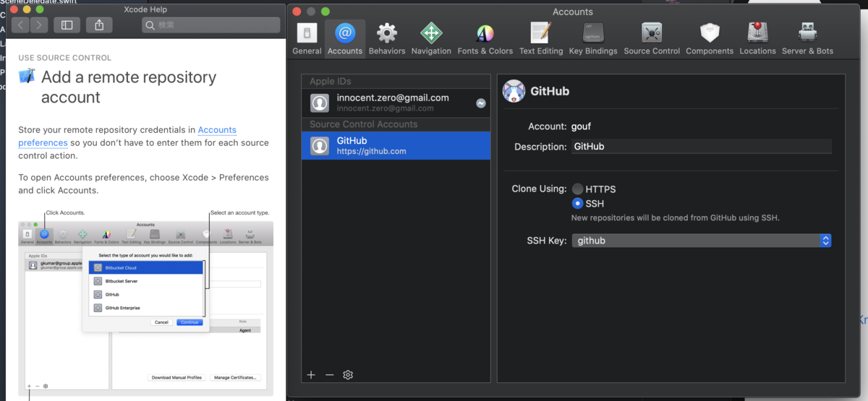This screenshot has width=868, height=401.
Task: Toggle the Xcode Help sidebar
Action: tap(67, 25)
